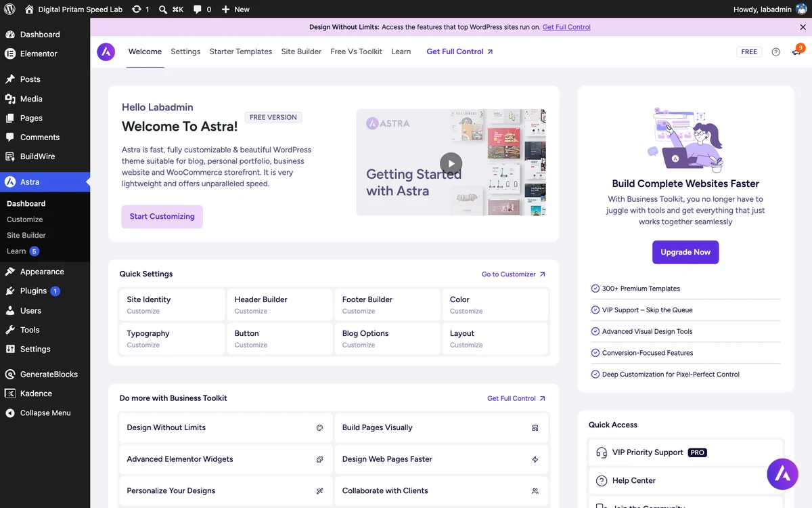Click the Upgrade Now button
812x508 pixels.
pos(685,252)
